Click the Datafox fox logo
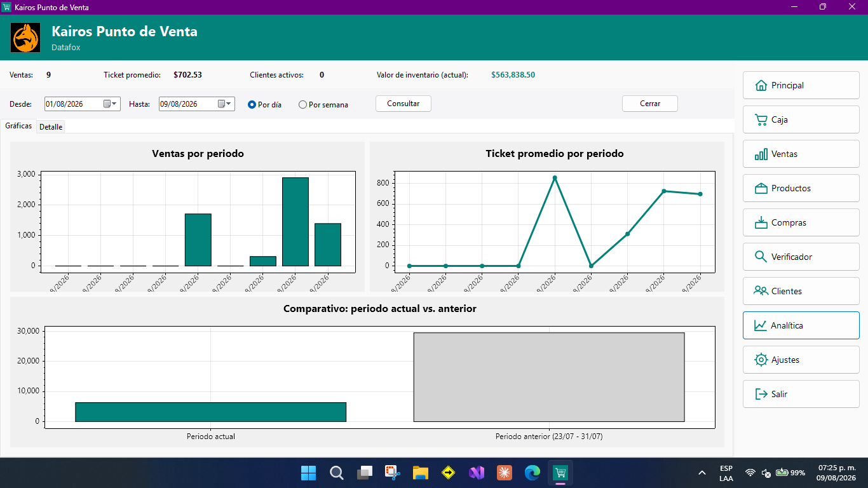The width and height of the screenshot is (868, 488). (x=25, y=37)
